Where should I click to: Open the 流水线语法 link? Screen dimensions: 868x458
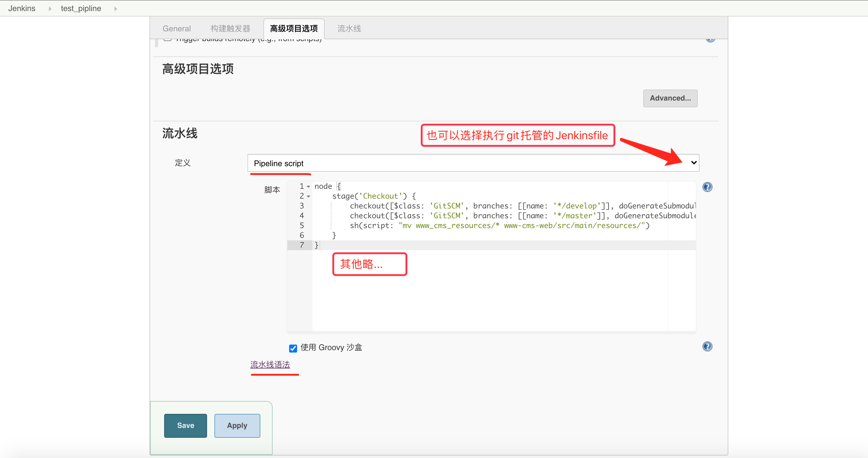click(270, 364)
